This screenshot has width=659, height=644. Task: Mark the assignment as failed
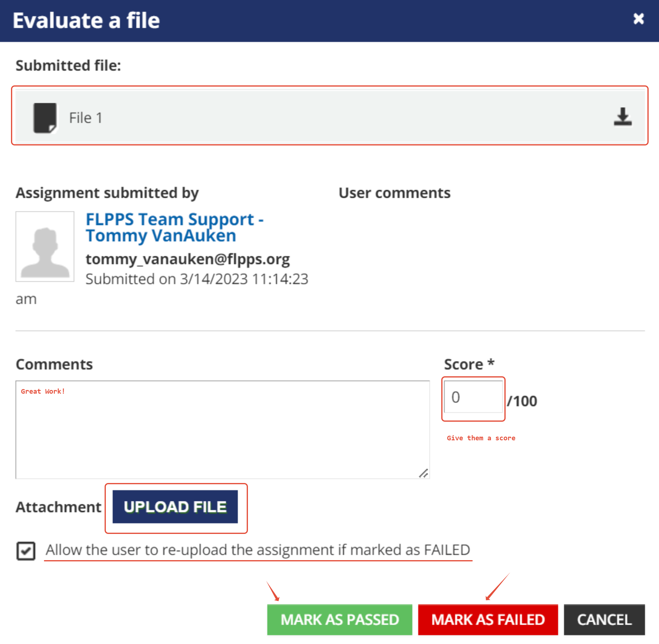pyautogui.click(x=488, y=620)
